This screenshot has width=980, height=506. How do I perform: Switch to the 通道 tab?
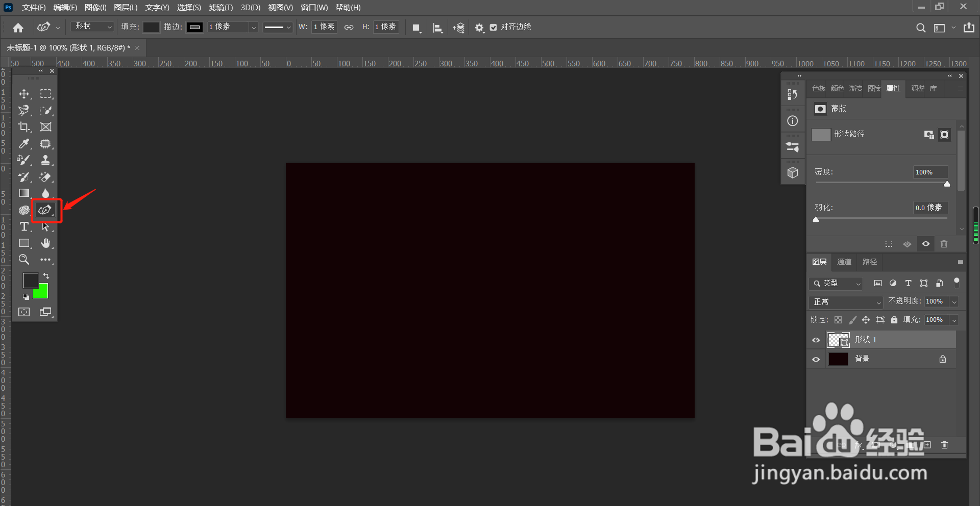point(844,262)
